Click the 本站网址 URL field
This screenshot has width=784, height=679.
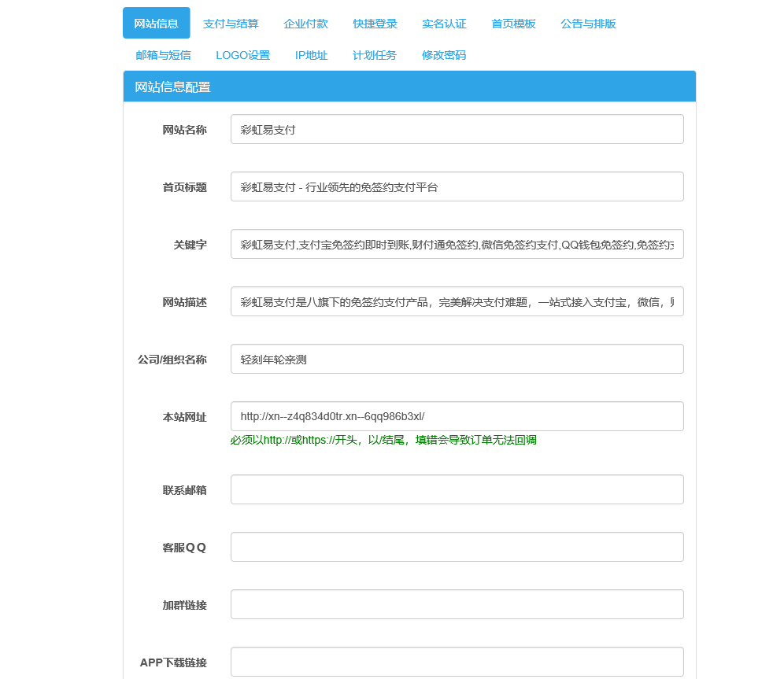(x=457, y=416)
